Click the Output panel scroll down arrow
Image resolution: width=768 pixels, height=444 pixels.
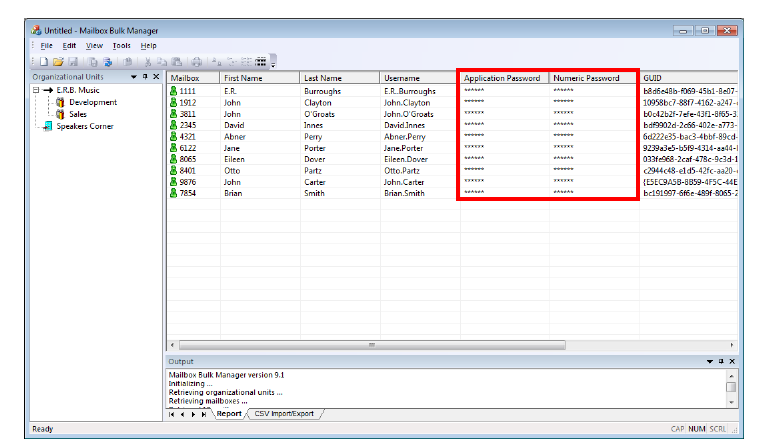(731, 402)
